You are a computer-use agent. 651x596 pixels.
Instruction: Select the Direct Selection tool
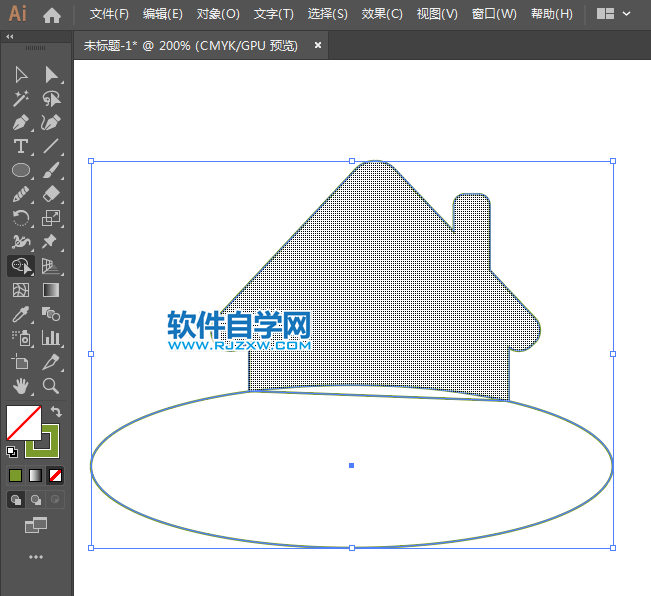[x=51, y=75]
